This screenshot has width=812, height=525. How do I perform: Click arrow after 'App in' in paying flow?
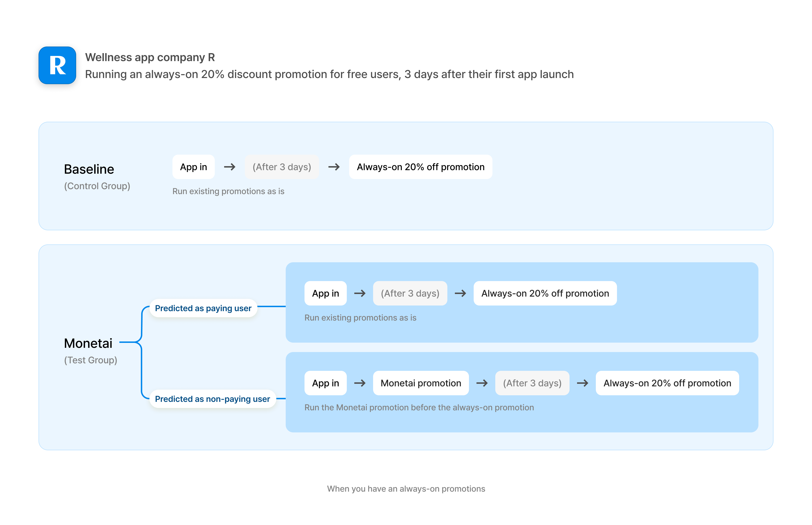(360, 294)
